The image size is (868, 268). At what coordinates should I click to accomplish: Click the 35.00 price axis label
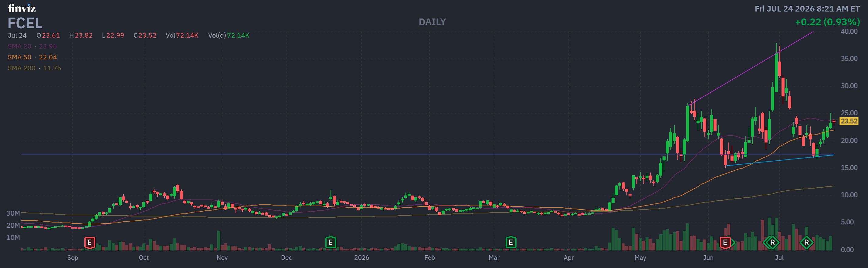tap(849, 59)
